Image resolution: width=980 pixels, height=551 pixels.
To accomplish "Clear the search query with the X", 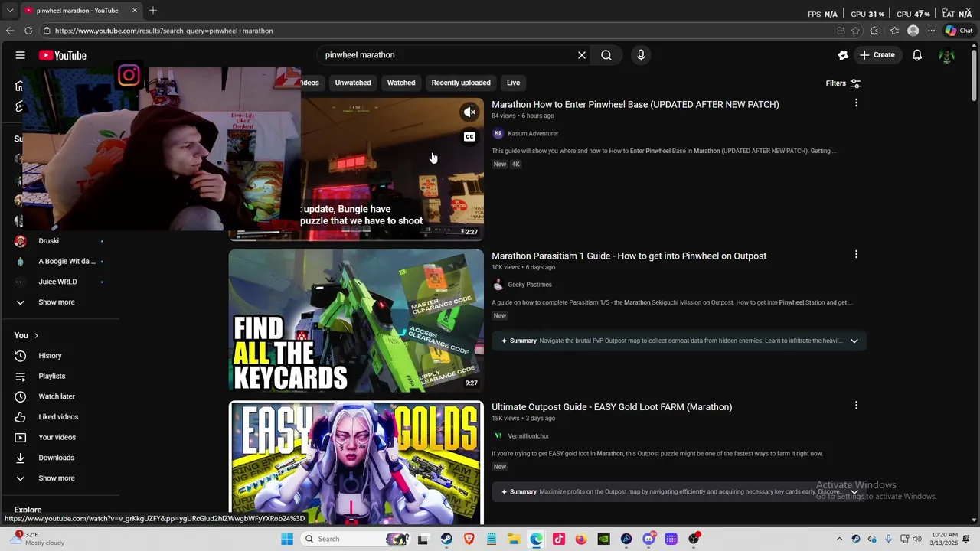I will (582, 55).
